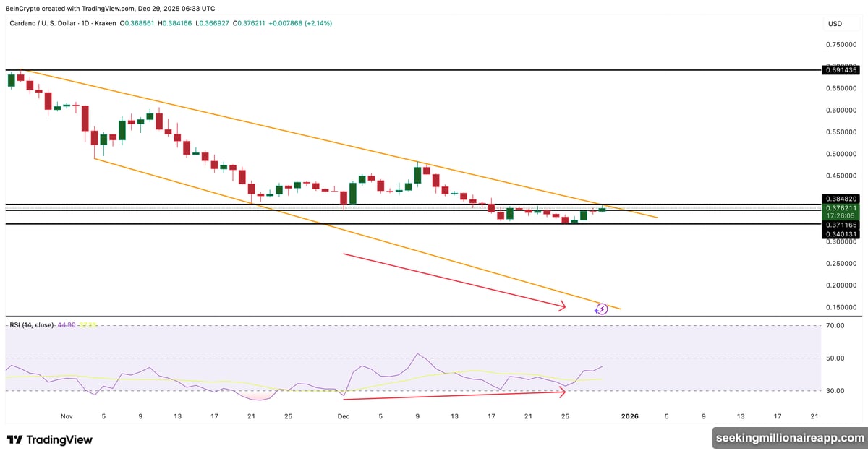The image size is (868, 456).
Task: Click the TradingView logo at bottom left
Action: 51,439
